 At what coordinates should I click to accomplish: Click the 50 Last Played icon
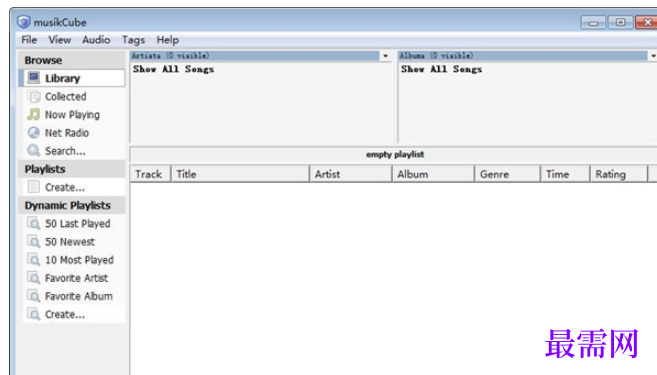[34, 223]
